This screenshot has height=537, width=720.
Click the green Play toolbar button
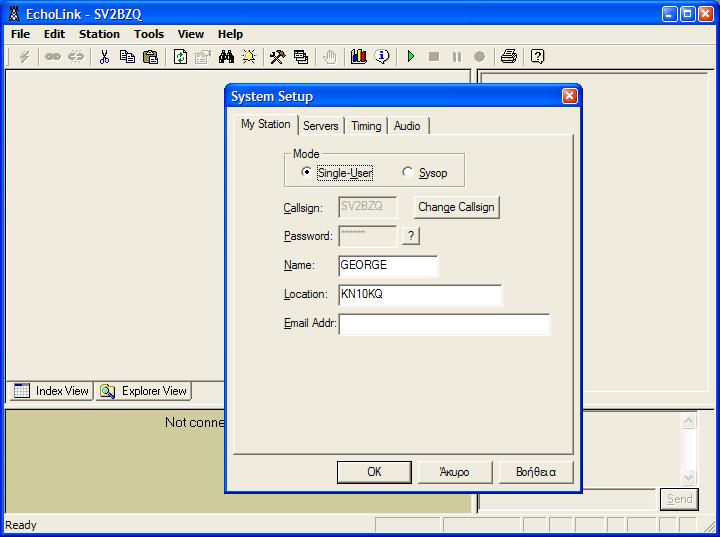411,57
